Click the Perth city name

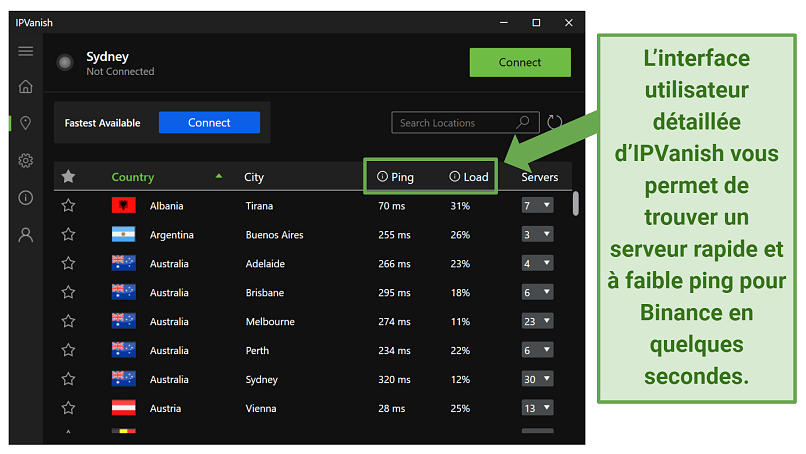pyautogui.click(x=257, y=350)
